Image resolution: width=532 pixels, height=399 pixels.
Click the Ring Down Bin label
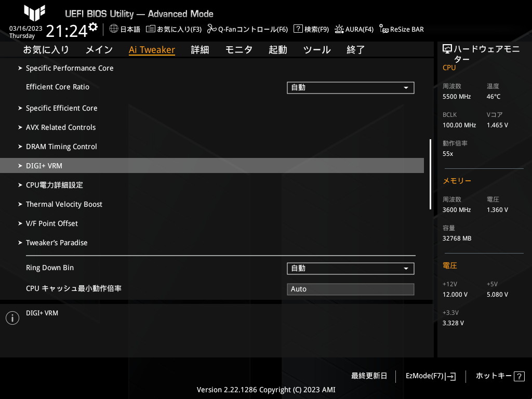point(50,268)
